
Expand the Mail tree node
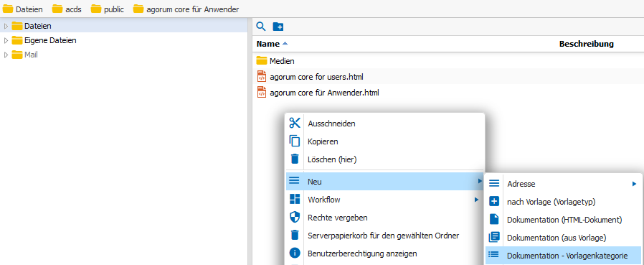tap(6, 55)
